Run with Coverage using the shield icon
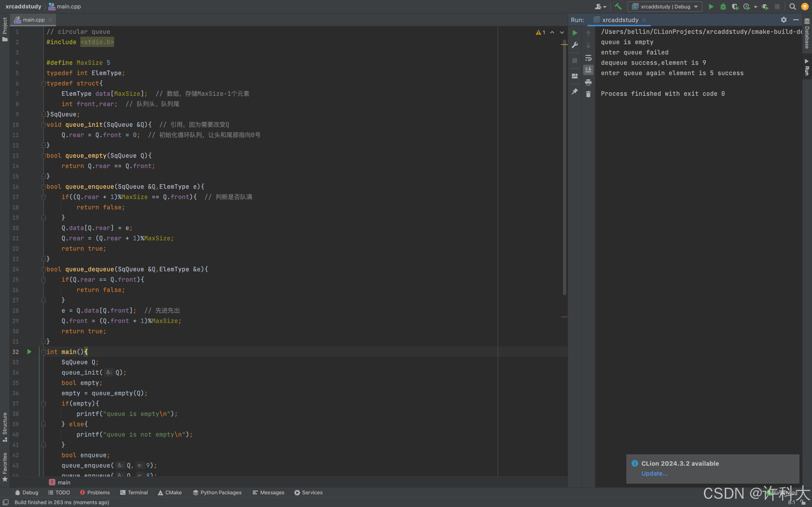The width and height of the screenshot is (812, 507). [735, 7]
